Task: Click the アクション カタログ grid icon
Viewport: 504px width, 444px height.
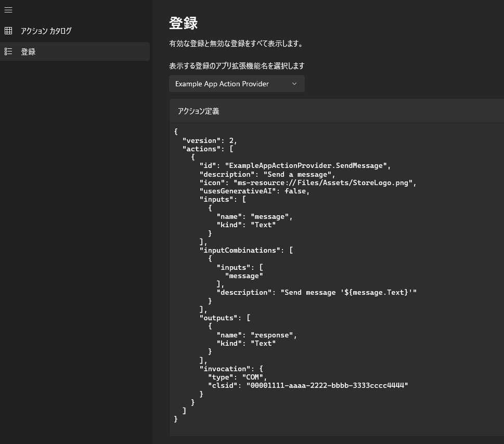Action: pos(8,31)
